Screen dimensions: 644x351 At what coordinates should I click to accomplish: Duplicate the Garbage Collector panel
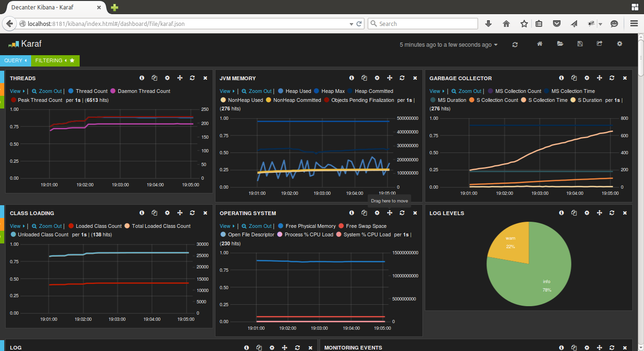click(x=574, y=78)
